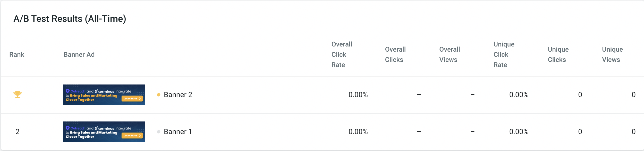Sort by Overall Click Rate column header
Viewport: 644px width, 151px height.
point(342,54)
